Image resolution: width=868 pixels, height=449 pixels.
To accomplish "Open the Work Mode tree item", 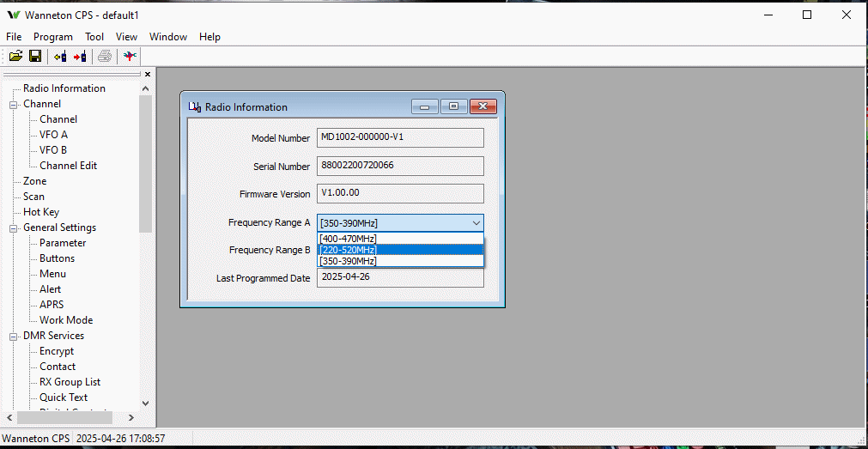I will (66, 320).
